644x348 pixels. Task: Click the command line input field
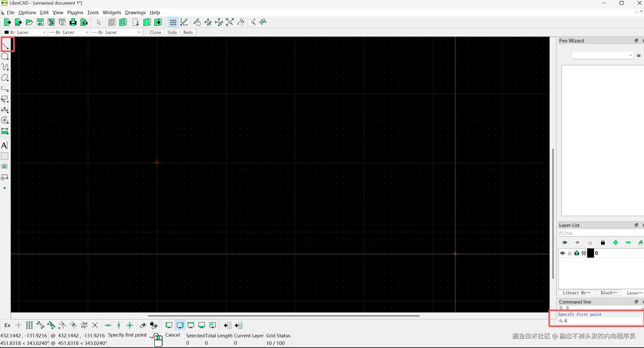click(x=600, y=321)
